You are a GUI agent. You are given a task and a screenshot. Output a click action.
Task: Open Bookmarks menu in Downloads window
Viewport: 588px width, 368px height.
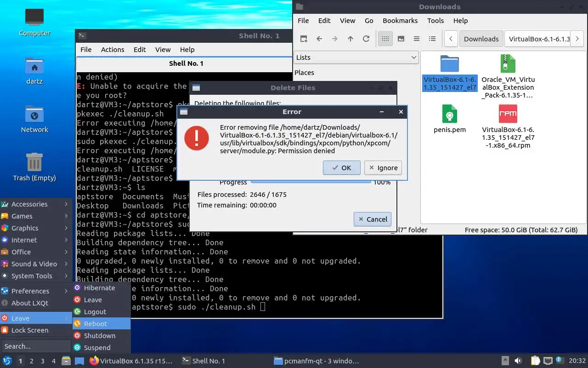tap(400, 21)
